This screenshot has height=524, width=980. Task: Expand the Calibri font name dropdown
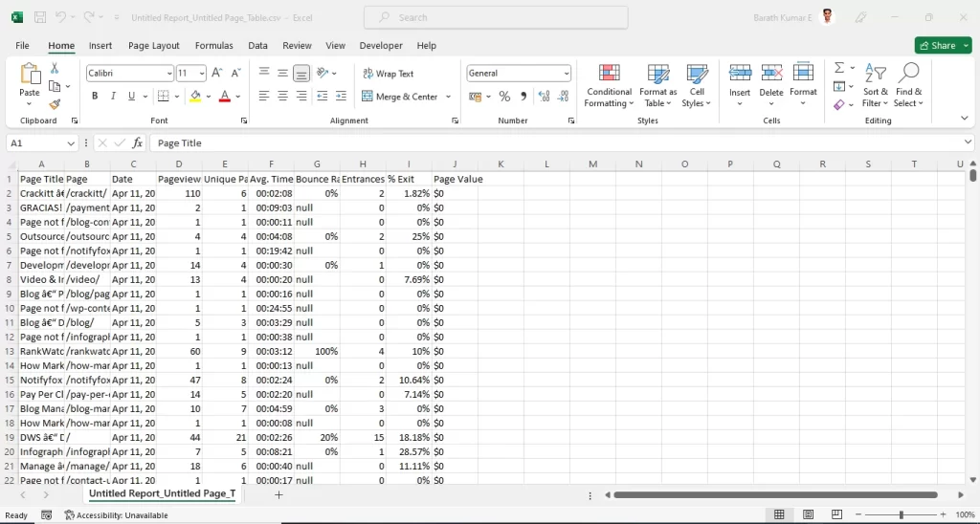click(168, 74)
